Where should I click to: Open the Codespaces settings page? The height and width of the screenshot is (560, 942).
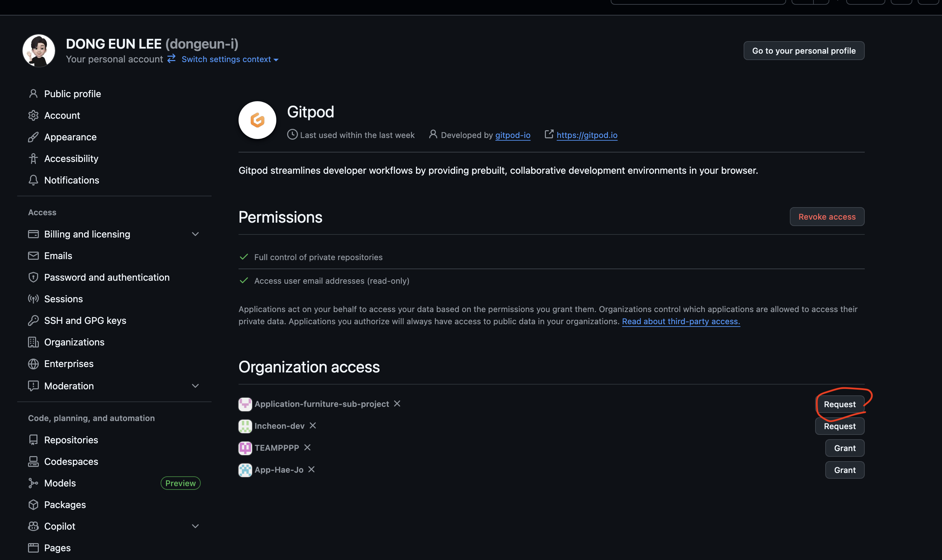click(x=71, y=461)
